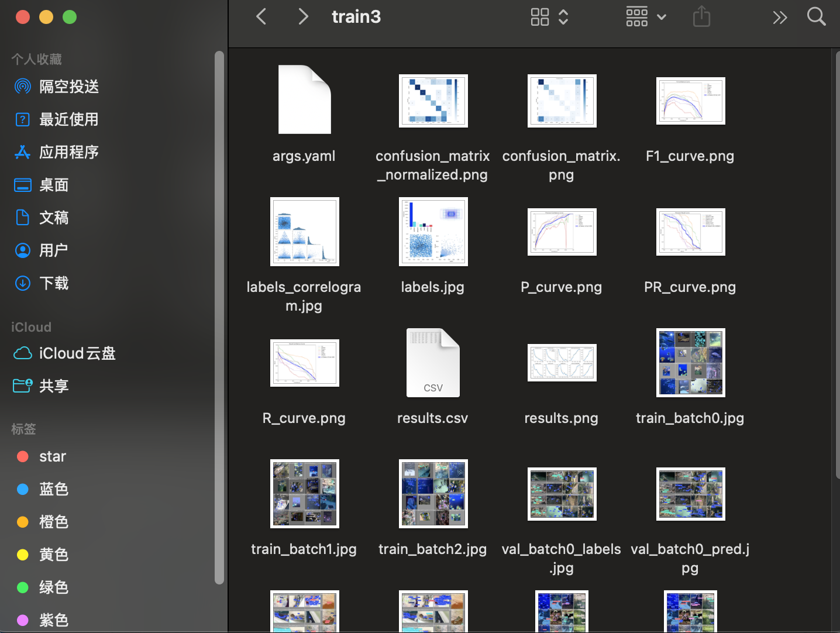Screen dimensions: 840x633
Task: Select train_batch0.jpg thumbnail
Action: (x=690, y=363)
